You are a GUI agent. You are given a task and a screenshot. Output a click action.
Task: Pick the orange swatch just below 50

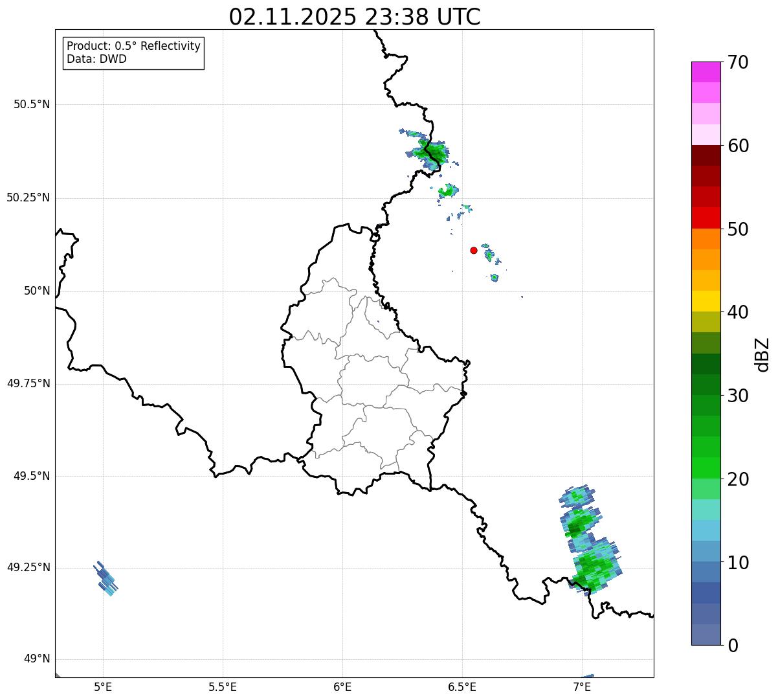click(706, 239)
